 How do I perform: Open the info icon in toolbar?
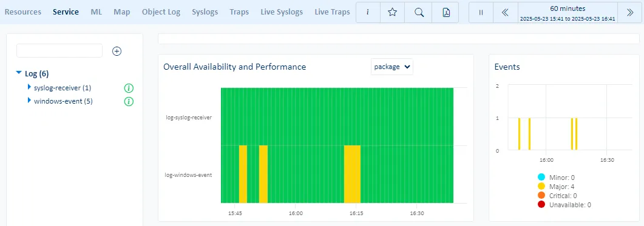click(368, 12)
